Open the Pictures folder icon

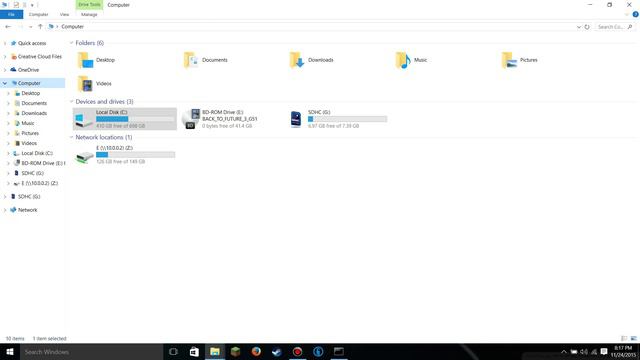[509, 60]
